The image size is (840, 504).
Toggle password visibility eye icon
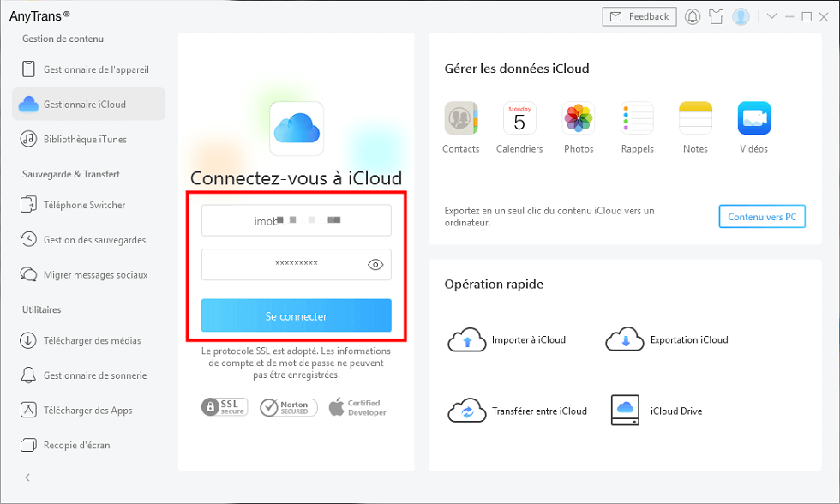click(x=375, y=265)
